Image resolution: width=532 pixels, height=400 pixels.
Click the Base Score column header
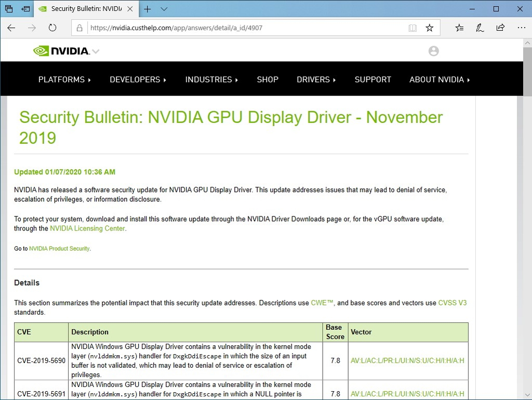(x=335, y=332)
